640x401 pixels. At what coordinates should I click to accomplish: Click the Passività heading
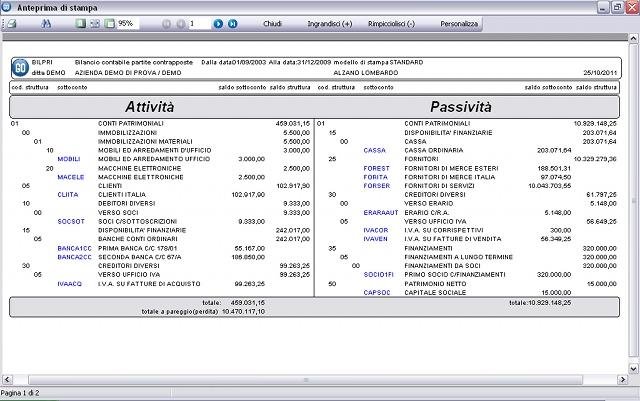(x=461, y=107)
